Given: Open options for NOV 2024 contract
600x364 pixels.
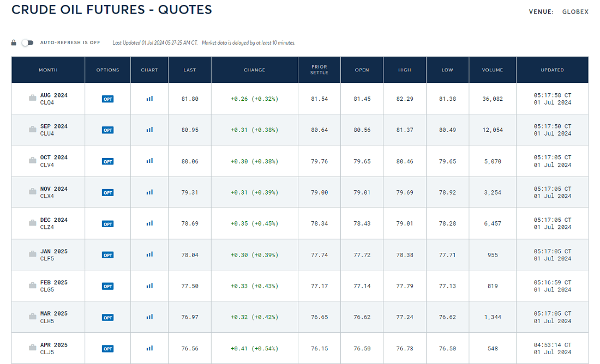Looking at the screenshot, I should [108, 193].
